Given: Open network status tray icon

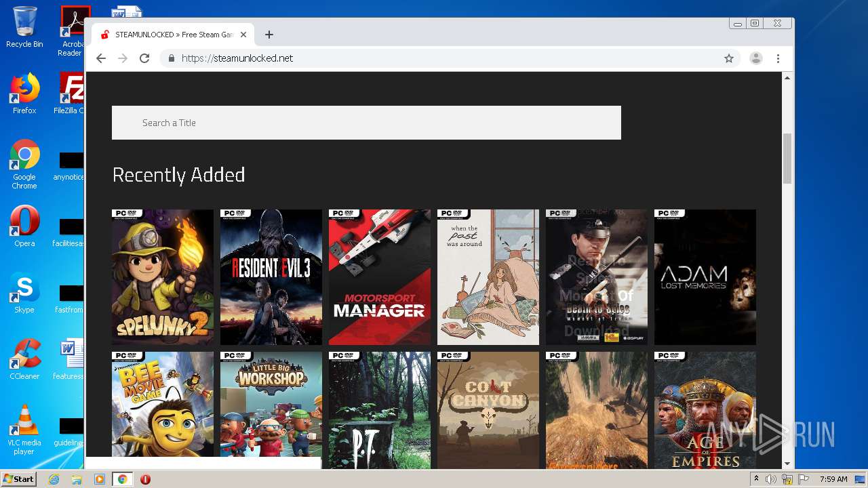Looking at the screenshot, I should coord(787,479).
